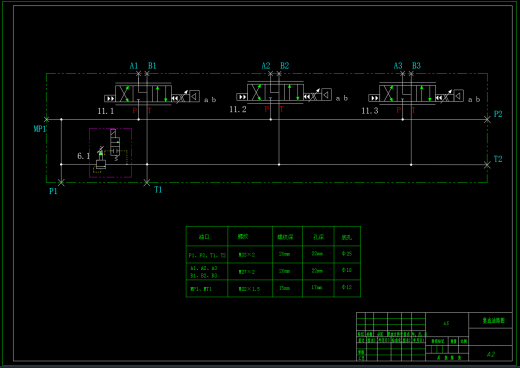Click the red P label under valve 11.2
The image size is (520, 368).
tap(267, 109)
